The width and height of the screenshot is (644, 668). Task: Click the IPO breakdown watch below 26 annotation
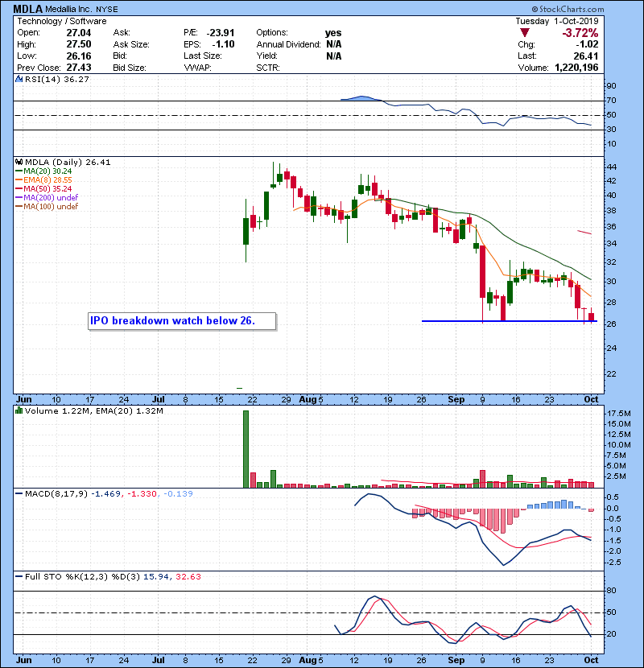[x=182, y=321]
